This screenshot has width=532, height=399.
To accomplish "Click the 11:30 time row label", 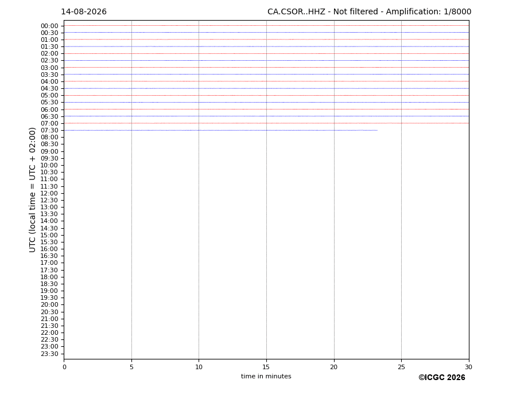I will point(49,186).
